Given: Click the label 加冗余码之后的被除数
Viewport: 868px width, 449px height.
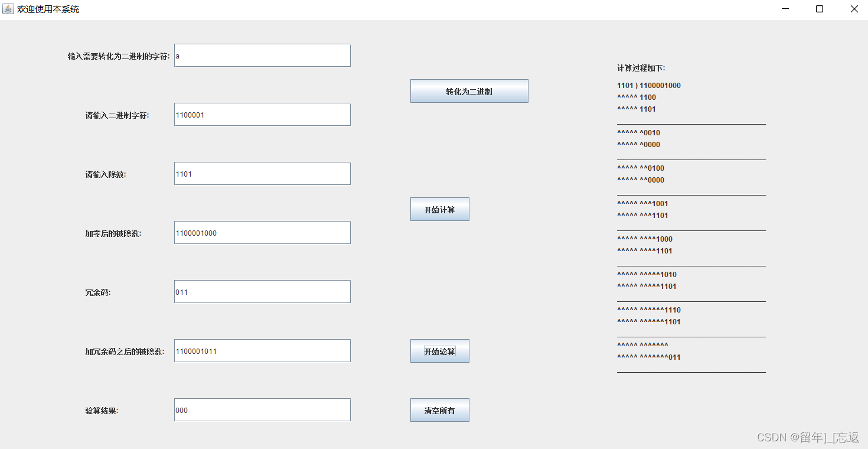Looking at the screenshot, I should [x=125, y=352].
